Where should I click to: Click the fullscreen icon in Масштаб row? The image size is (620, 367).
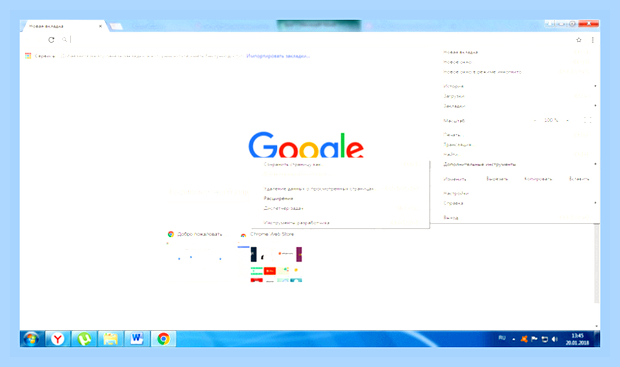(x=588, y=120)
